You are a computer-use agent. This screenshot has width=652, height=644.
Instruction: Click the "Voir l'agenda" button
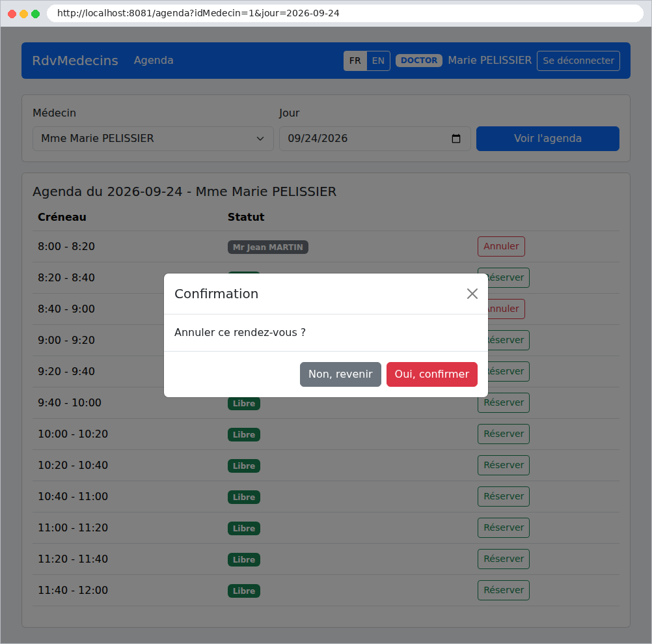548,139
